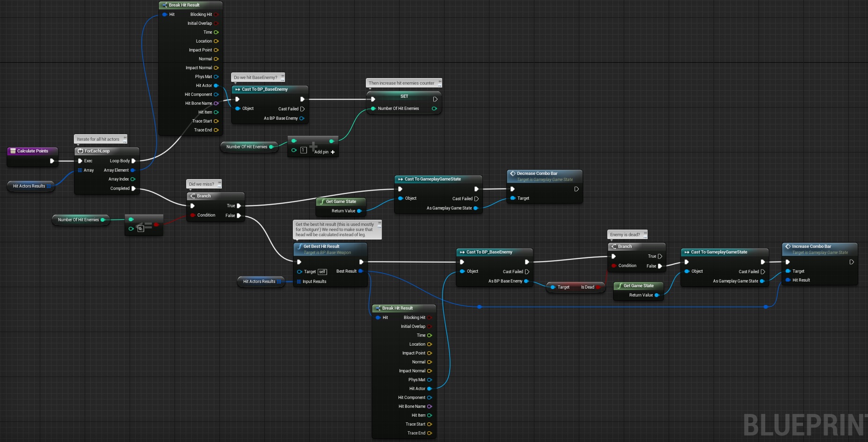
Task: Click the exec output pin on the SET node
Action: pyautogui.click(x=435, y=99)
